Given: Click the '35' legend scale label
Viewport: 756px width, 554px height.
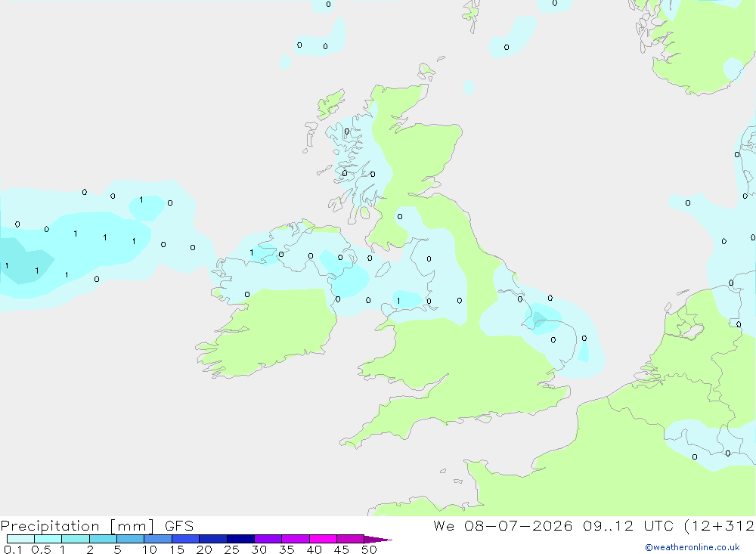Looking at the screenshot, I should point(287,549).
